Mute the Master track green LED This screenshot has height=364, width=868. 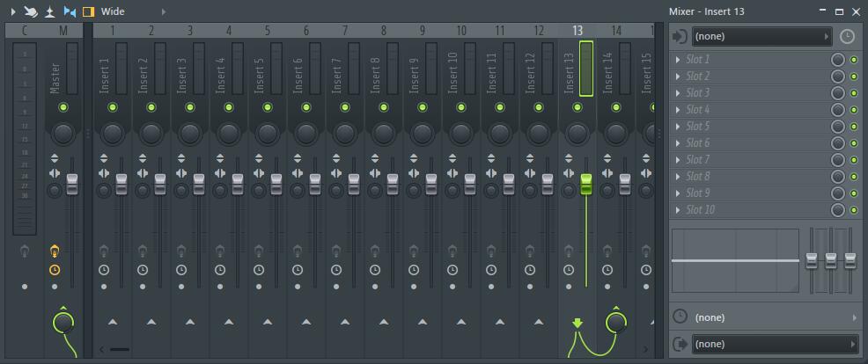63,107
